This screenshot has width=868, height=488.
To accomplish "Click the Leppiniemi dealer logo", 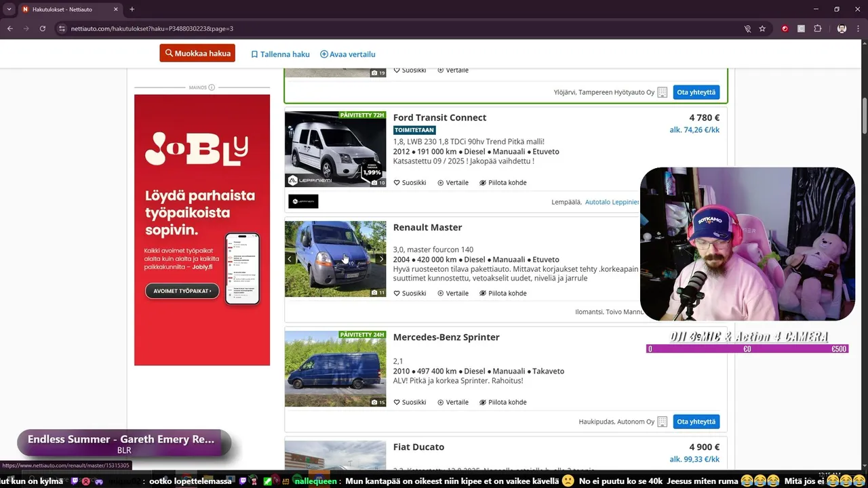I will (x=303, y=201).
